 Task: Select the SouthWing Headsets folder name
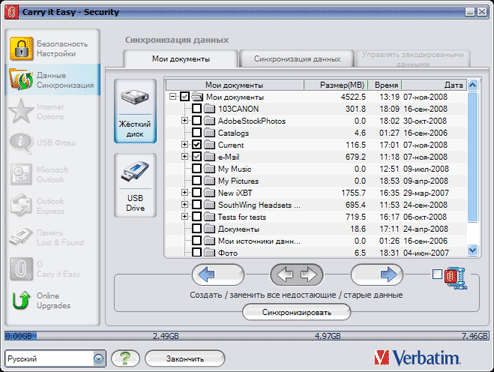click(x=259, y=205)
